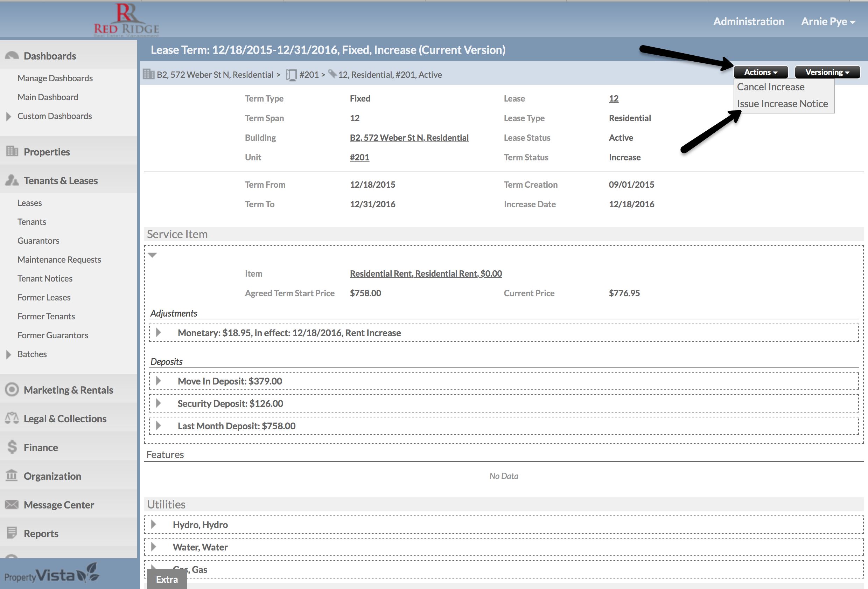The width and height of the screenshot is (868, 589).
Task: Expand the Monetary Rent Increase adjustment row
Action: [x=158, y=333]
